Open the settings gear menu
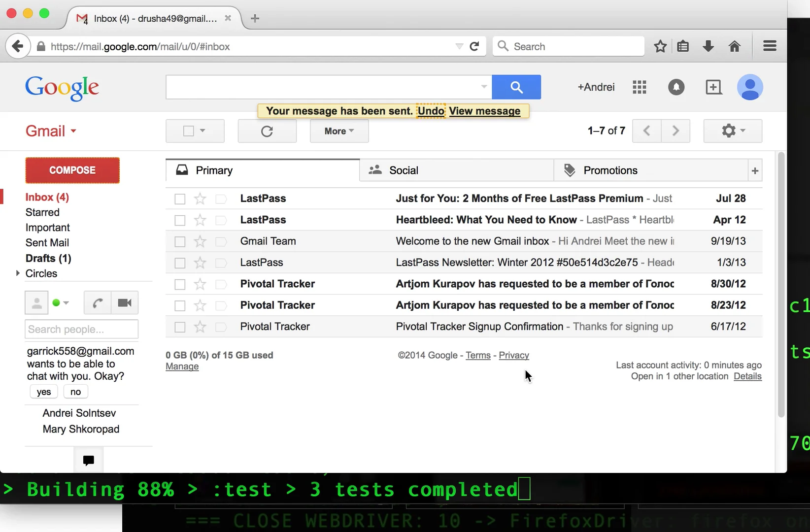 (x=732, y=131)
